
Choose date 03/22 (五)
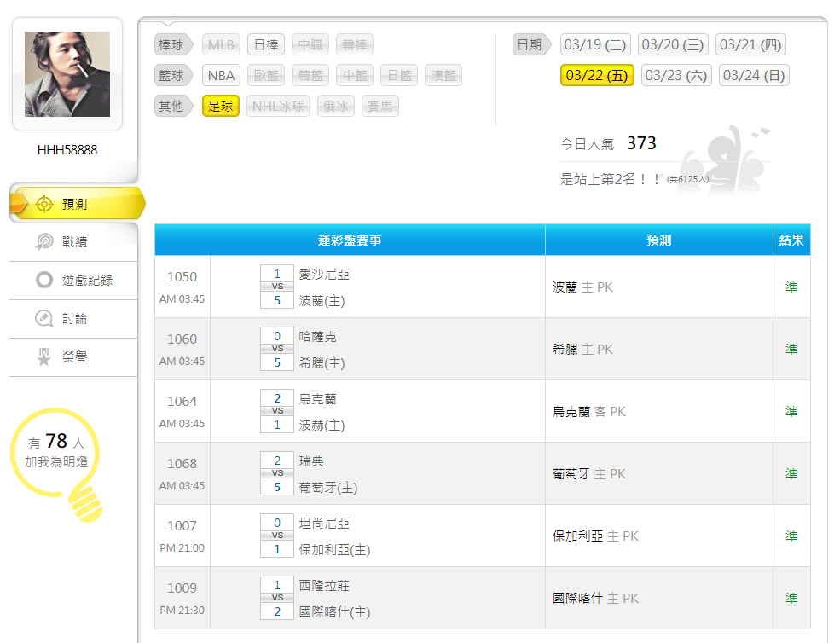pos(597,76)
